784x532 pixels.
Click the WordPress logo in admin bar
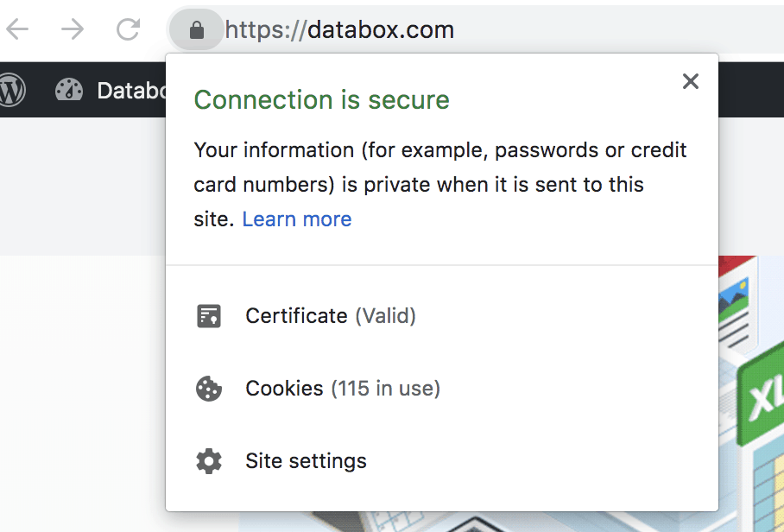point(12,90)
